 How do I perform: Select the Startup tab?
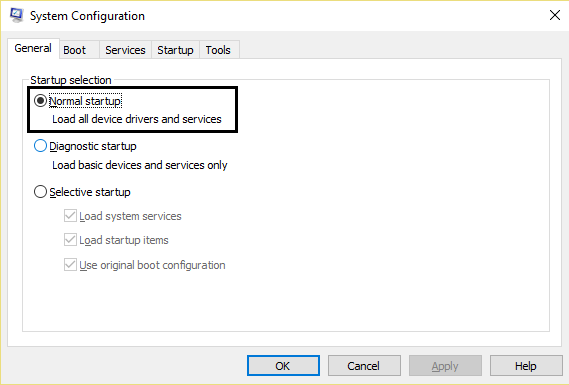pos(175,50)
